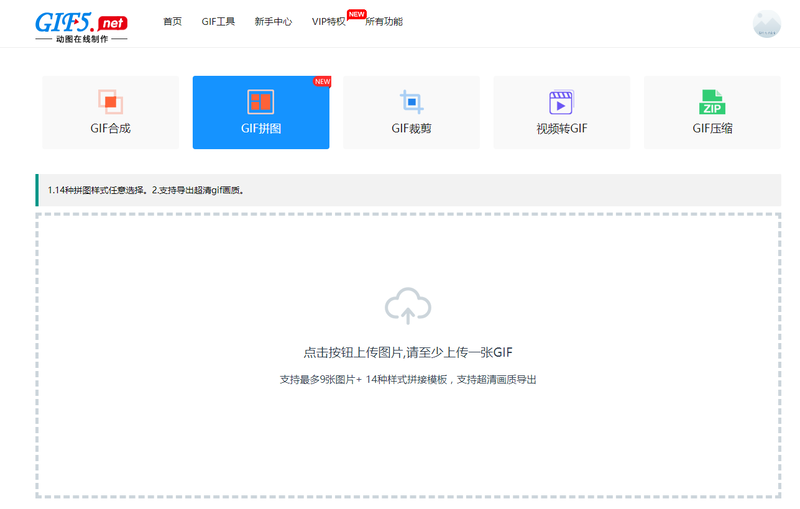Select the 视频转GIF video icon
The height and width of the screenshot is (509, 800).
(x=561, y=102)
